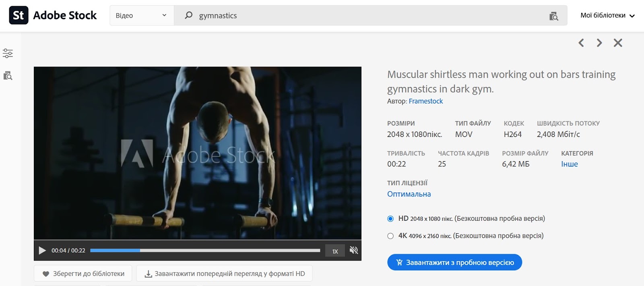
Task: Play the video preview
Action: tap(42, 251)
